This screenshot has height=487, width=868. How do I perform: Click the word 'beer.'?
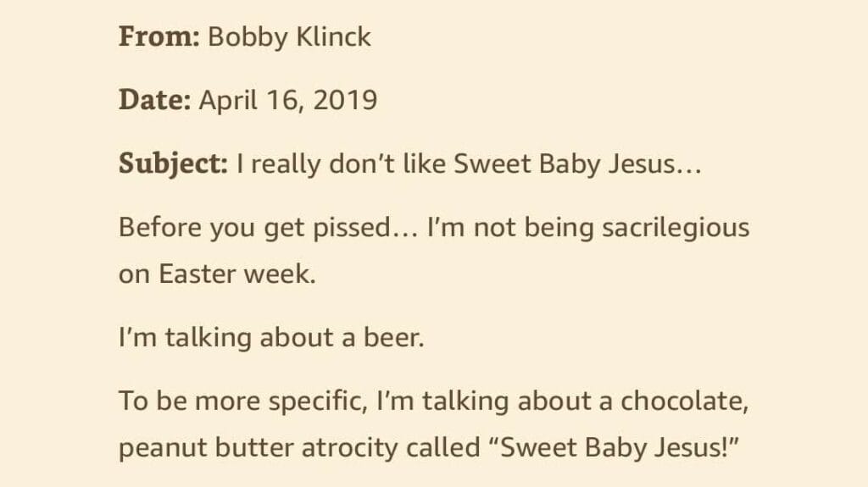coord(393,337)
